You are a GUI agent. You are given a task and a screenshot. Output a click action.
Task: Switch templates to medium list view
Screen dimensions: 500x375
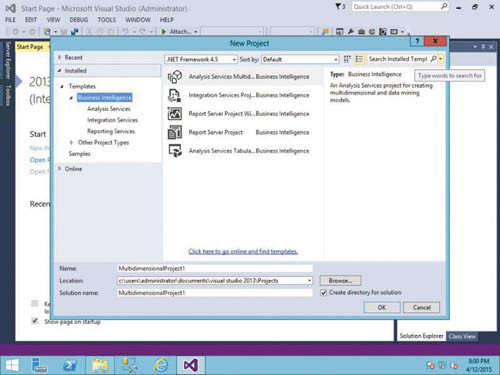(359, 59)
